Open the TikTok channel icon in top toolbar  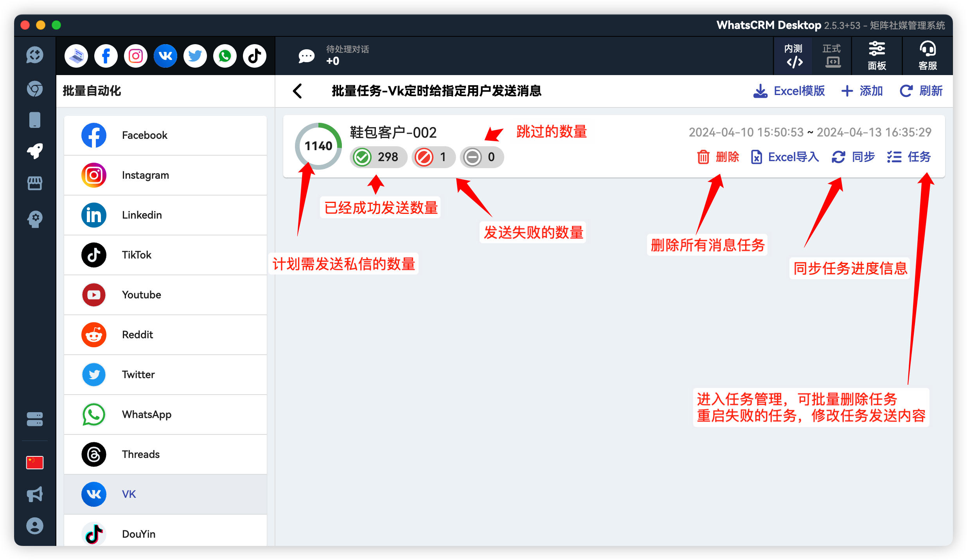click(254, 56)
